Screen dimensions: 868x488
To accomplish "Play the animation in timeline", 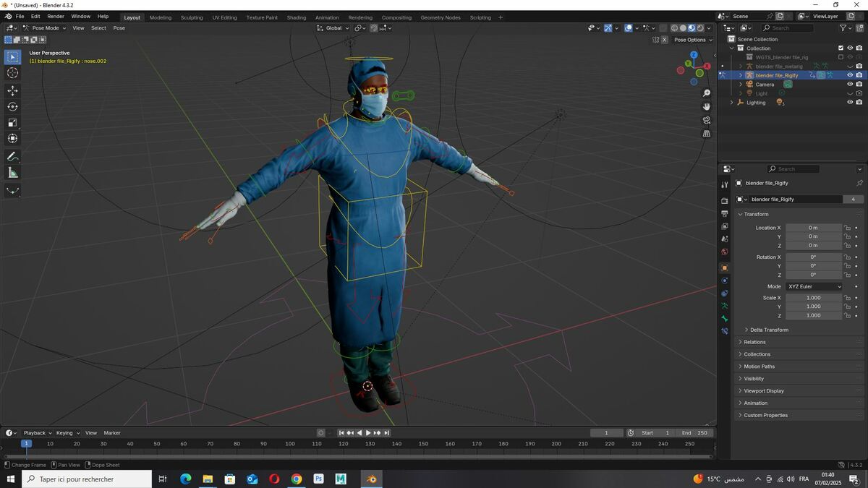I will [x=368, y=433].
